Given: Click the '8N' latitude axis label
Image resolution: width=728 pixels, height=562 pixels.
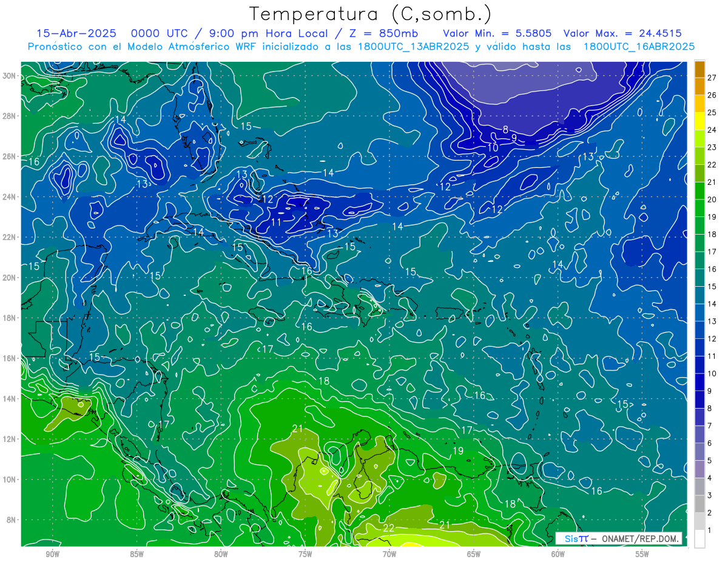Looking at the screenshot, I should pos(12,520).
